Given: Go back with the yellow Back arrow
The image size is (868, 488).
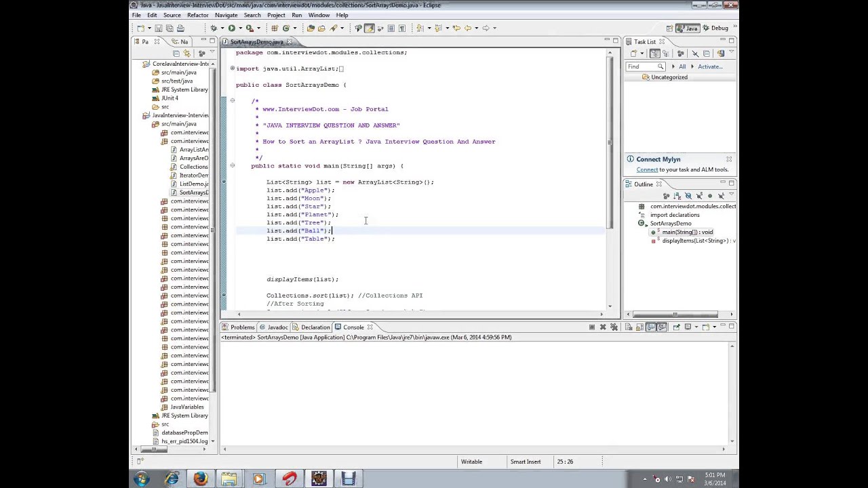Looking at the screenshot, I should [468, 28].
